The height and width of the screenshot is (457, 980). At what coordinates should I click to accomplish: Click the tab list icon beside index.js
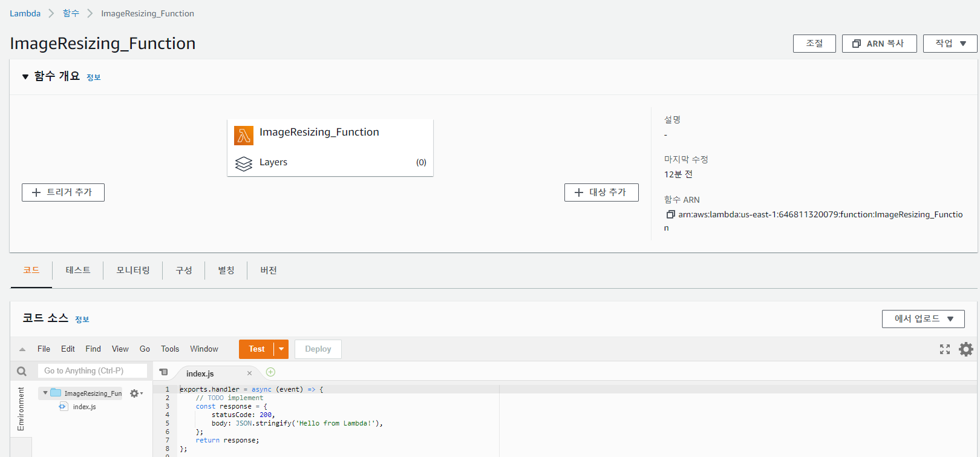tap(163, 372)
